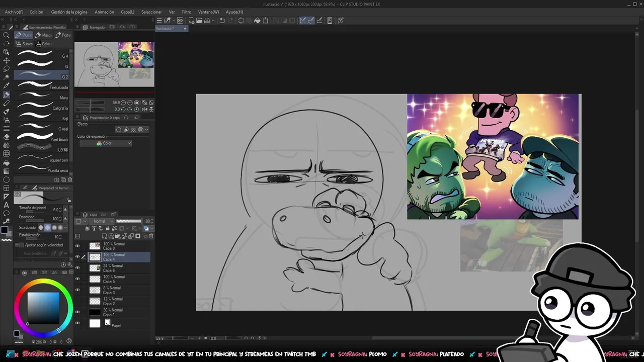
Task: Select the Auto select magic wand tool
Action: coord(7,77)
